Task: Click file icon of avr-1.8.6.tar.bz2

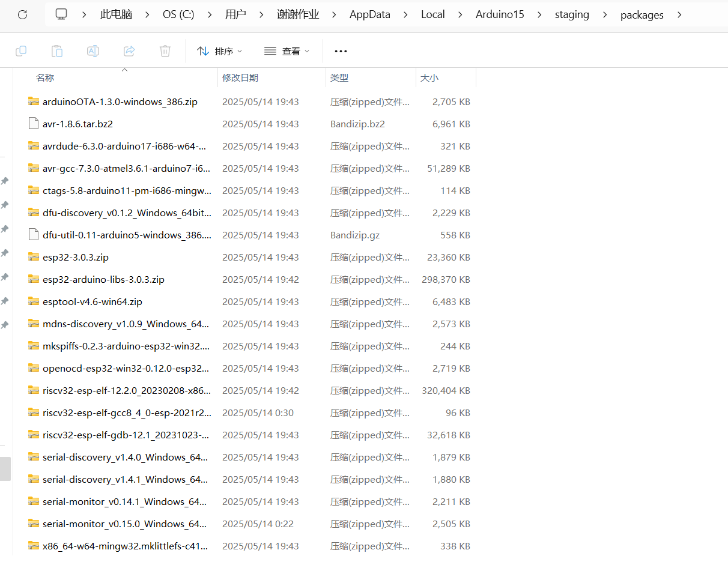Action: click(x=34, y=124)
